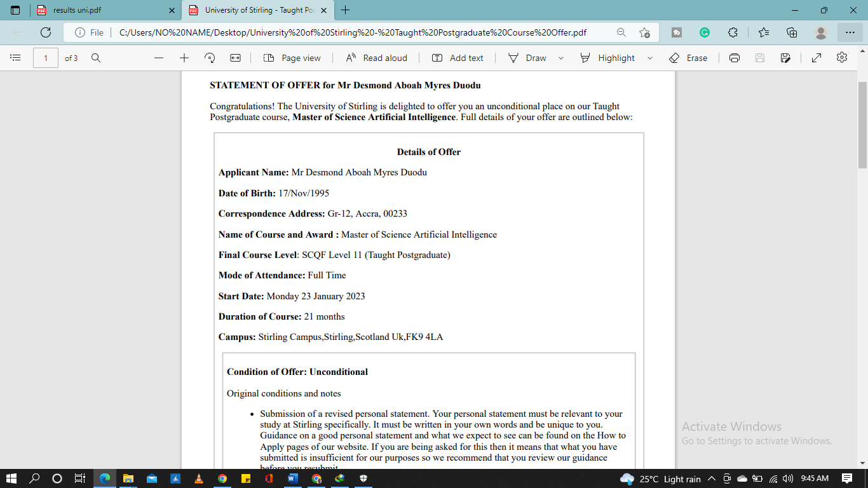
Task: Open Edge Settings and more menu
Action: click(850, 32)
